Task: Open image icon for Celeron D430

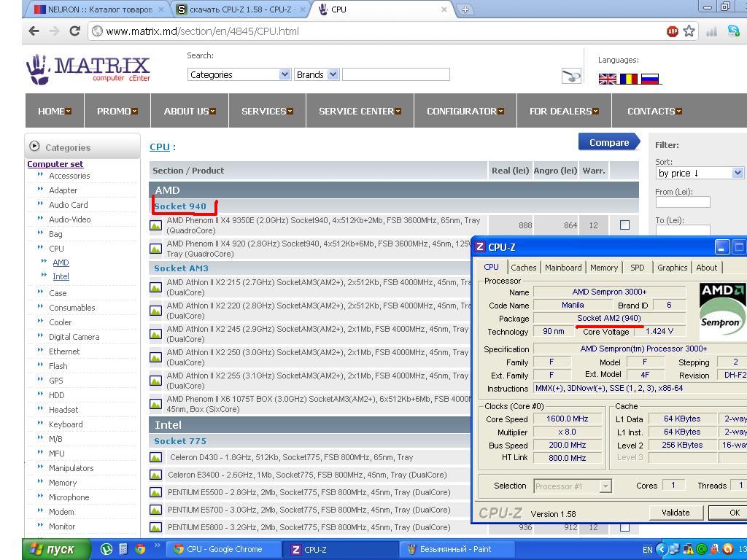Action: click(156, 458)
